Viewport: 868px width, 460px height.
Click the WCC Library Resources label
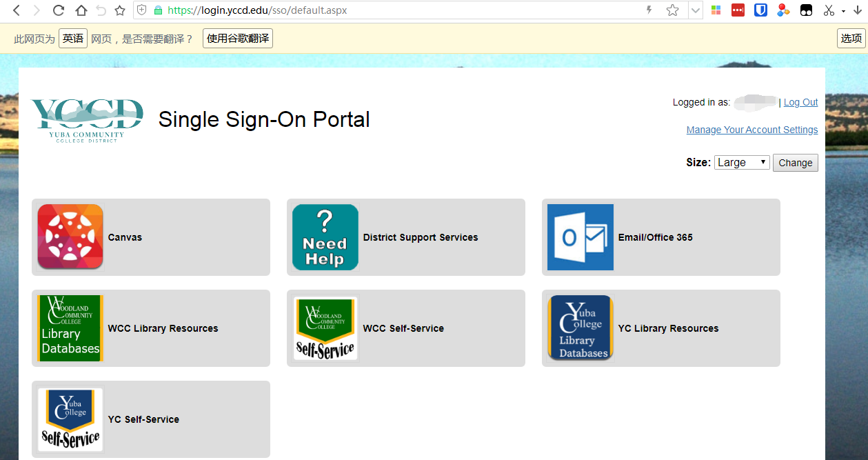pos(163,328)
